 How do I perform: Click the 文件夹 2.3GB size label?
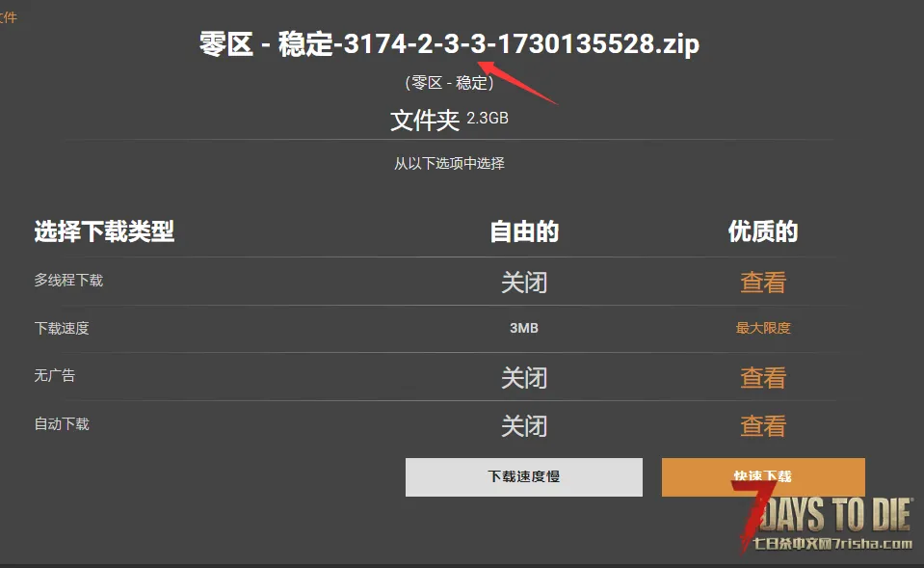pyautogui.click(x=449, y=120)
